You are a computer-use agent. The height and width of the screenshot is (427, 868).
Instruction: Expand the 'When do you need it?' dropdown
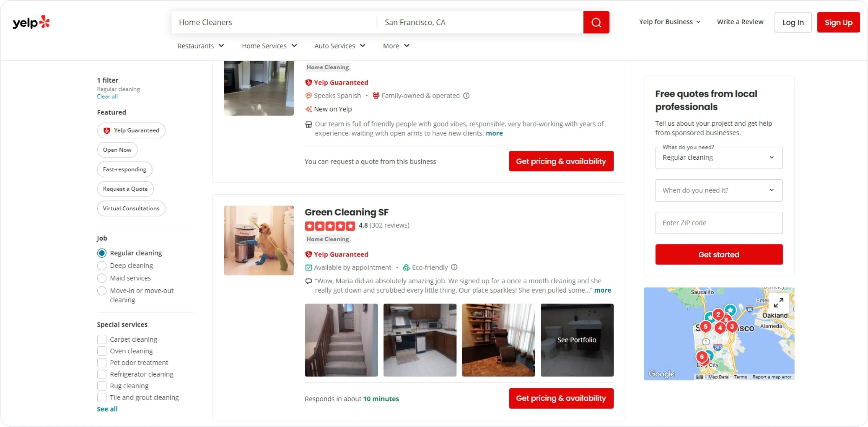[719, 190]
